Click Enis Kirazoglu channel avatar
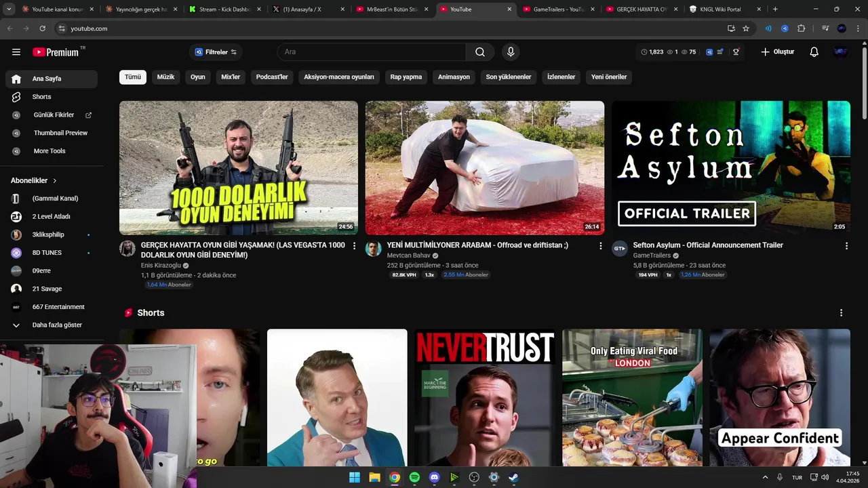This screenshot has height=488, width=868. pyautogui.click(x=127, y=249)
